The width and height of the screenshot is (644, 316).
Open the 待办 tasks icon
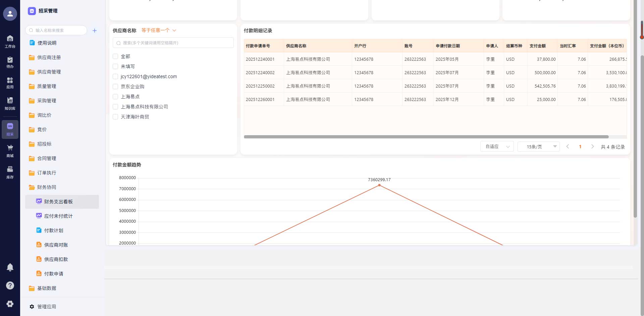click(x=10, y=62)
